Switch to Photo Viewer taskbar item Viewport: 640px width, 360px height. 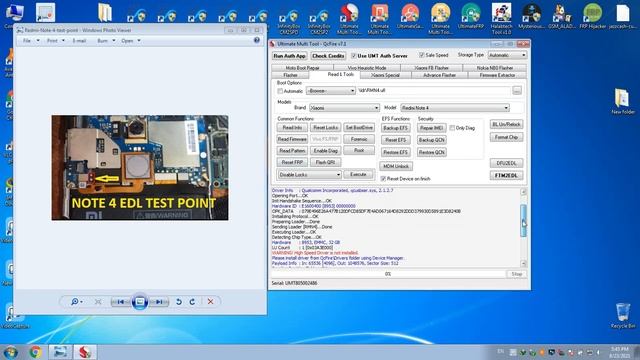tap(60, 352)
